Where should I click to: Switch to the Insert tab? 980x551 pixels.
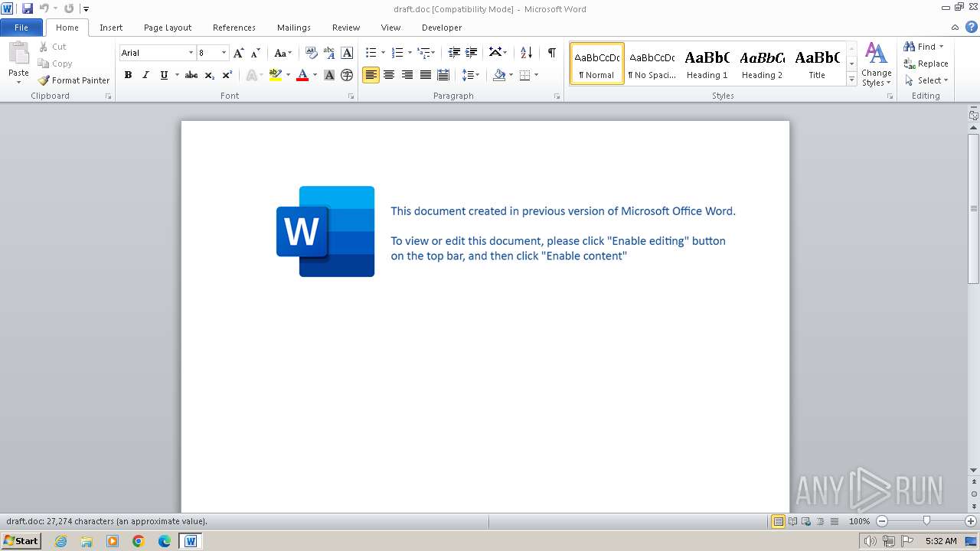click(111, 28)
